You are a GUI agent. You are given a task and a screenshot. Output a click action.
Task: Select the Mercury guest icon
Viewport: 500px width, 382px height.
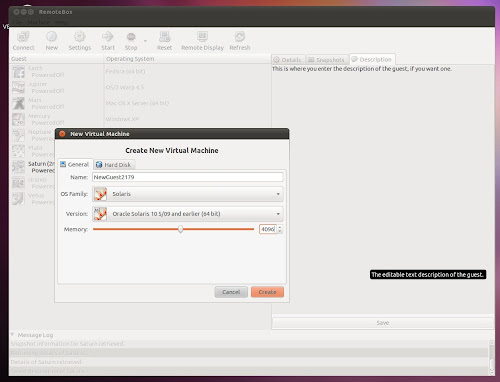[18, 119]
